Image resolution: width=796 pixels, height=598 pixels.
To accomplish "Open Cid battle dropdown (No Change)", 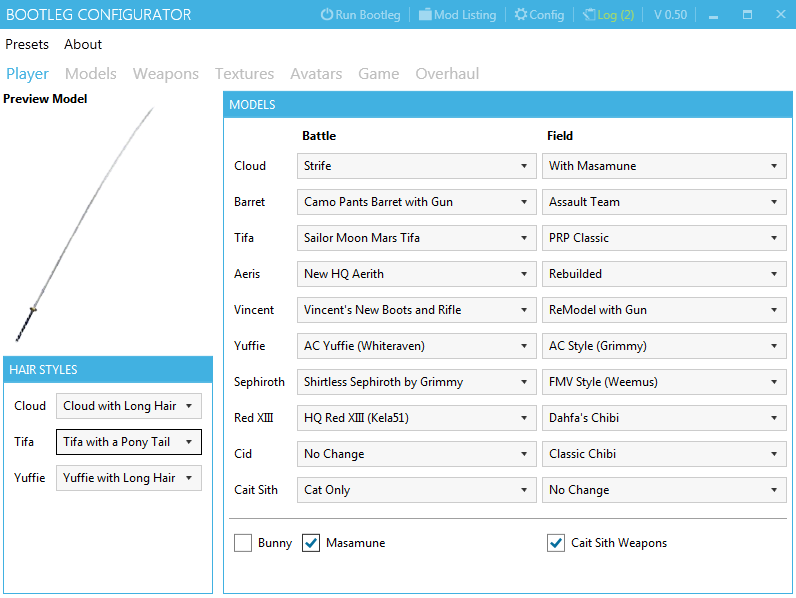I will 416,454.
